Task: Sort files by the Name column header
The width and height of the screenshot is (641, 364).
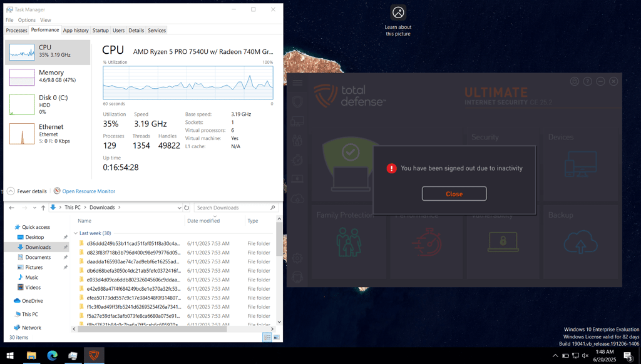Action: pos(85,221)
